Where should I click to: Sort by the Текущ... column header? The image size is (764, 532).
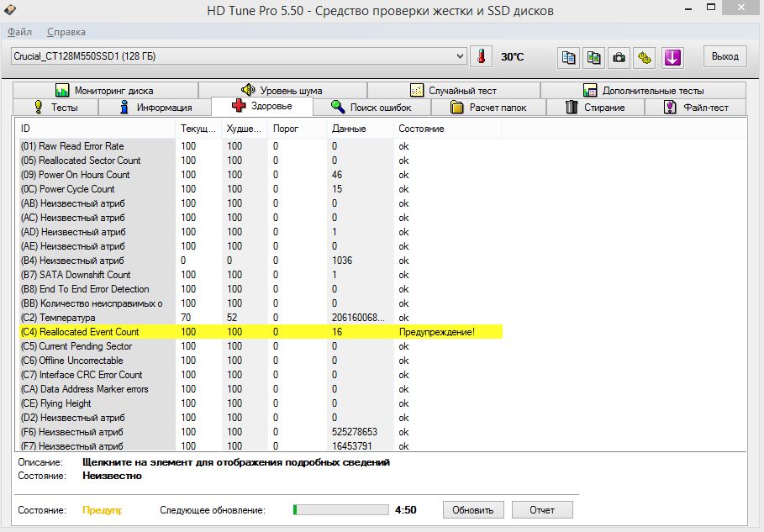[x=198, y=129]
